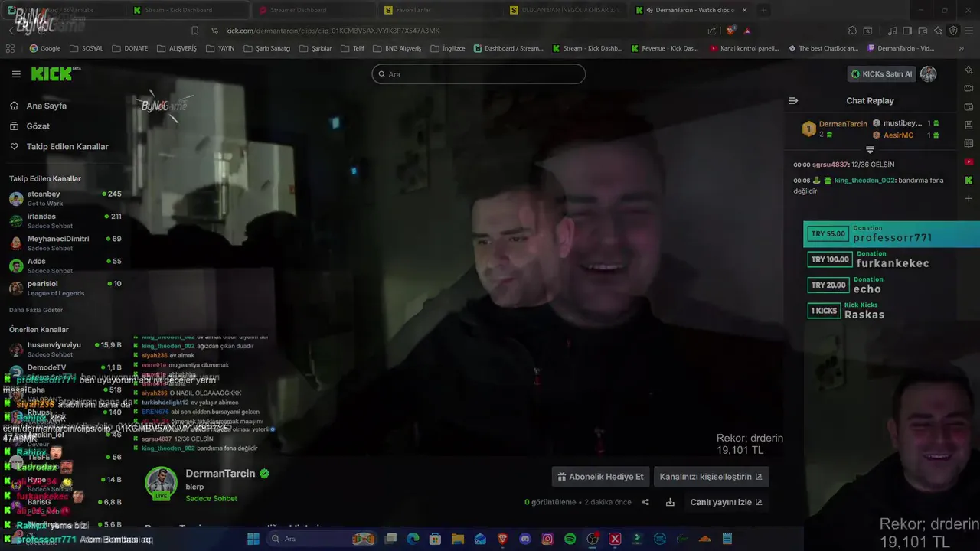This screenshot has width=980, height=551.
Task: Close the DermanTarcin clips tab
Action: 745,10
